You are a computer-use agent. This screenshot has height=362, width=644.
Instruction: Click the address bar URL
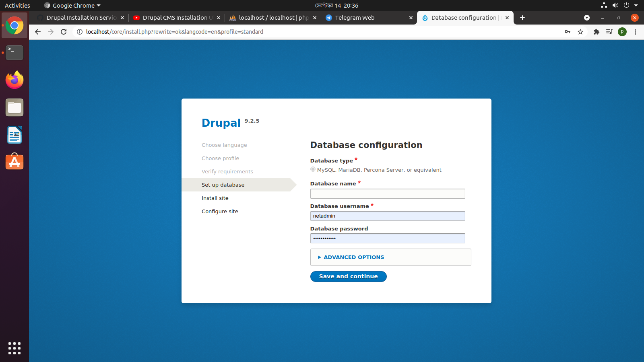pyautogui.click(x=175, y=32)
